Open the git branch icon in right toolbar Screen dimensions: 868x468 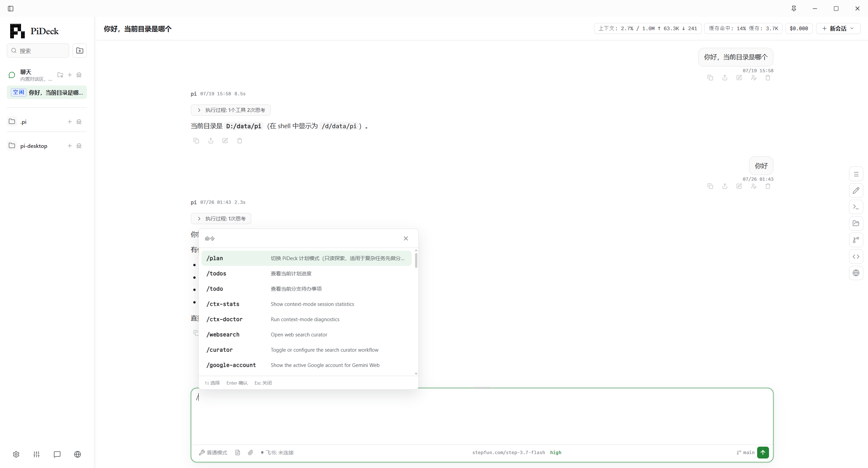pyautogui.click(x=856, y=240)
